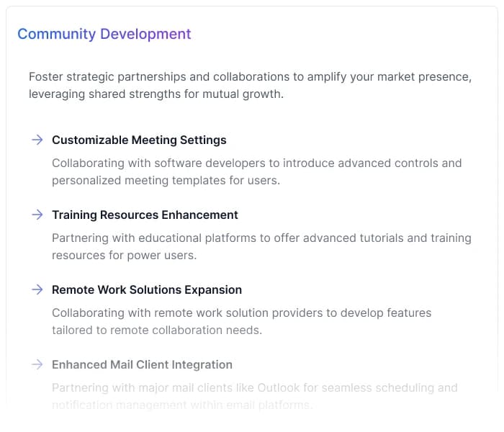This screenshot has width=504, height=432.
Task: Click the text 'resources for power users'
Action: (x=124, y=255)
